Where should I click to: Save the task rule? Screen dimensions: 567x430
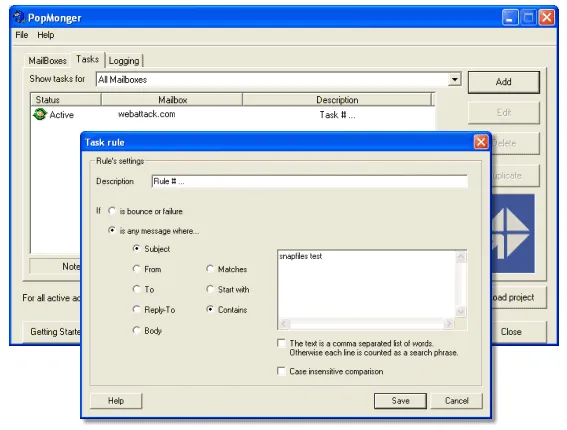pyautogui.click(x=400, y=401)
